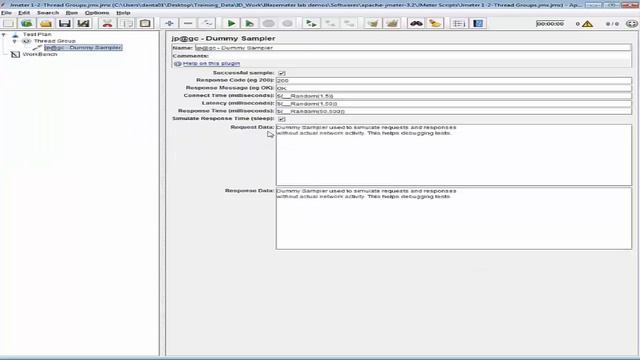Image resolution: width=640 pixels, height=360 pixels.
Task: Click the Open folder toolbar icon
Action: pos(46,23)
